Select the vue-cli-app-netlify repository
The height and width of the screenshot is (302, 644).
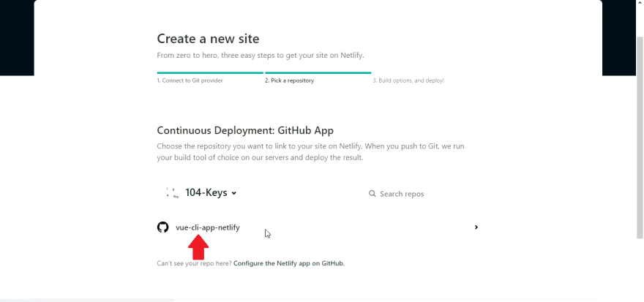coord(207,227)
